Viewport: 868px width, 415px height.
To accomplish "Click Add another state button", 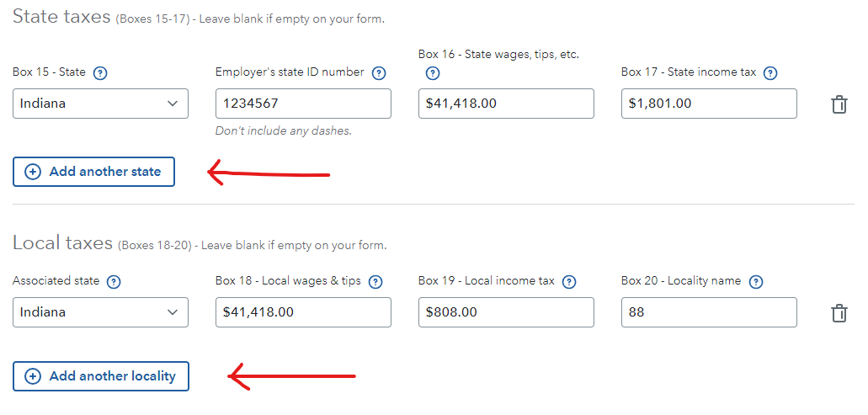I will pyautogui.click(x=93, y=172).
